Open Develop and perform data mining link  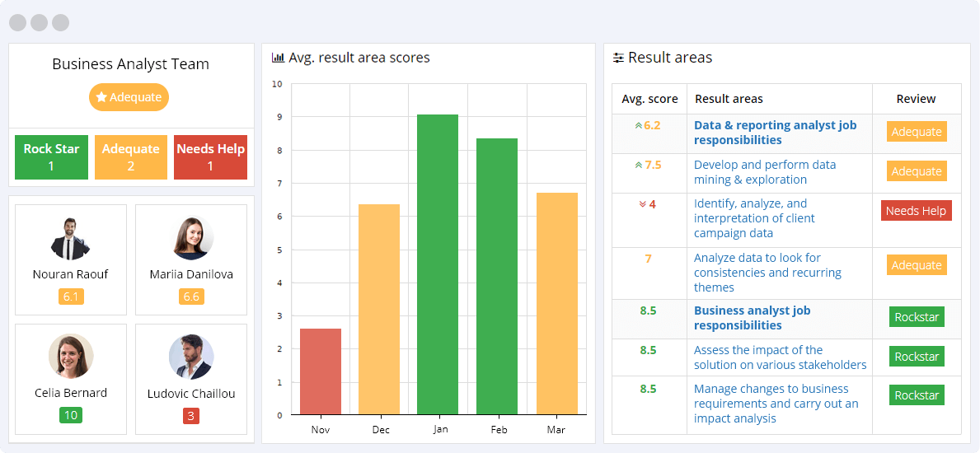[765, 172]
